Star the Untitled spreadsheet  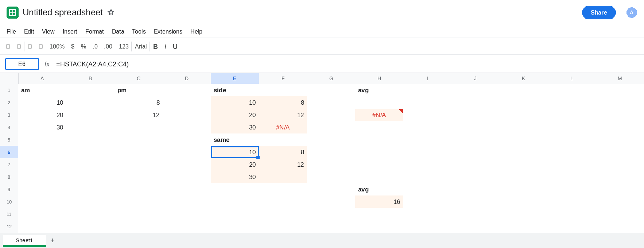(111, 12)
